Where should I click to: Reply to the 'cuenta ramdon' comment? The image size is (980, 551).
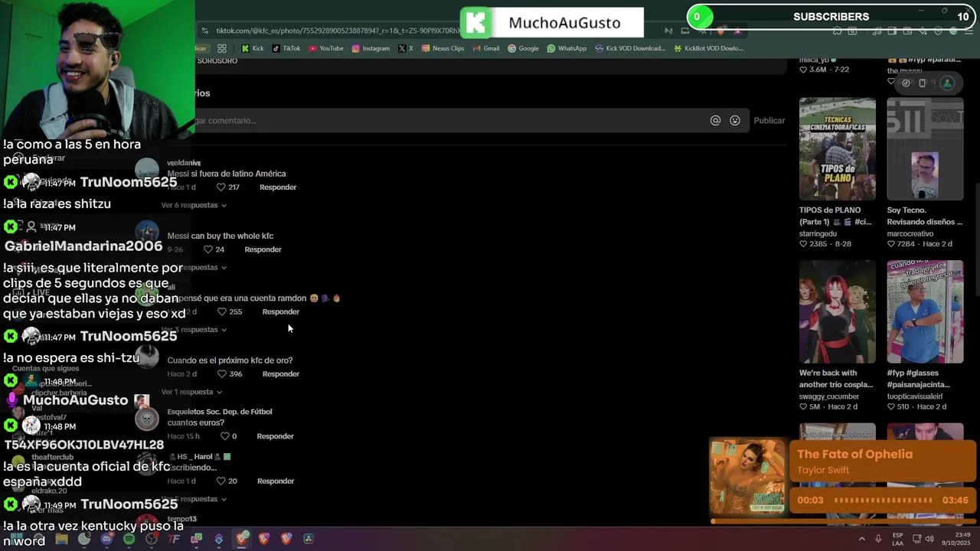click(x=281, y=312)
